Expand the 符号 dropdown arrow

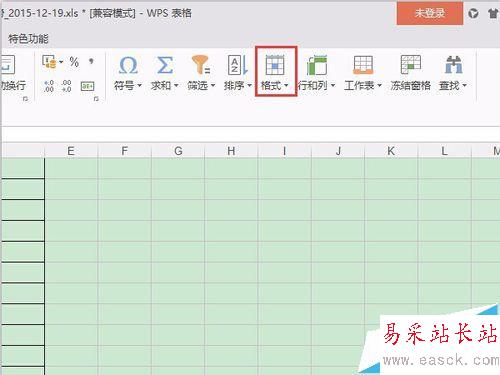coord(140,86)
